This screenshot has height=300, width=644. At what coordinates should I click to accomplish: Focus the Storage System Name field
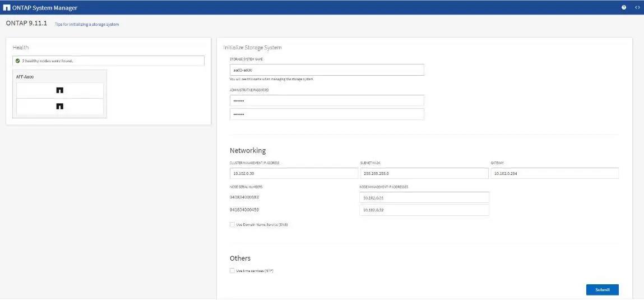pos(327,70)
